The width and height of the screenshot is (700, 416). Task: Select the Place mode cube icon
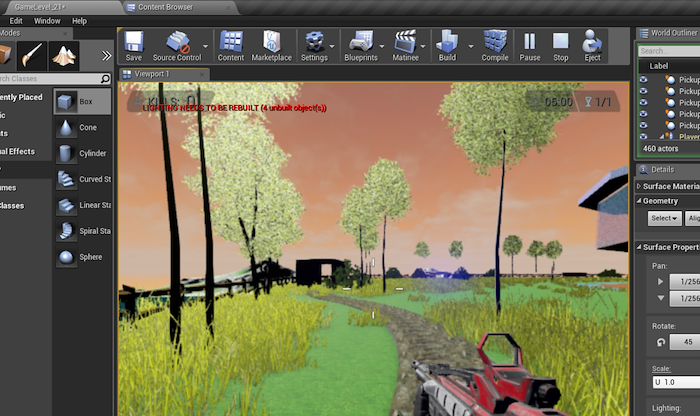[x=5, y=56]
